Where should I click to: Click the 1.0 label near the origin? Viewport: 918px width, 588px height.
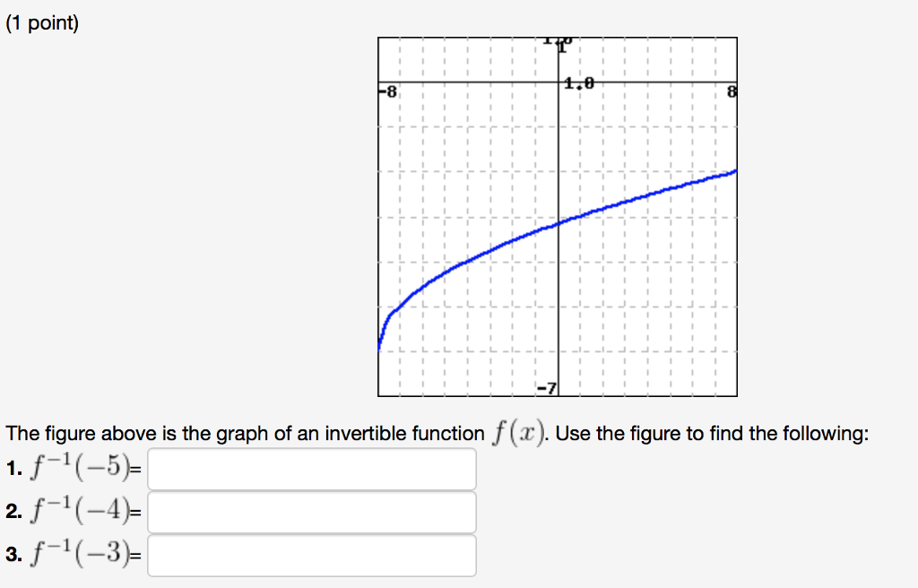point(578,82)
